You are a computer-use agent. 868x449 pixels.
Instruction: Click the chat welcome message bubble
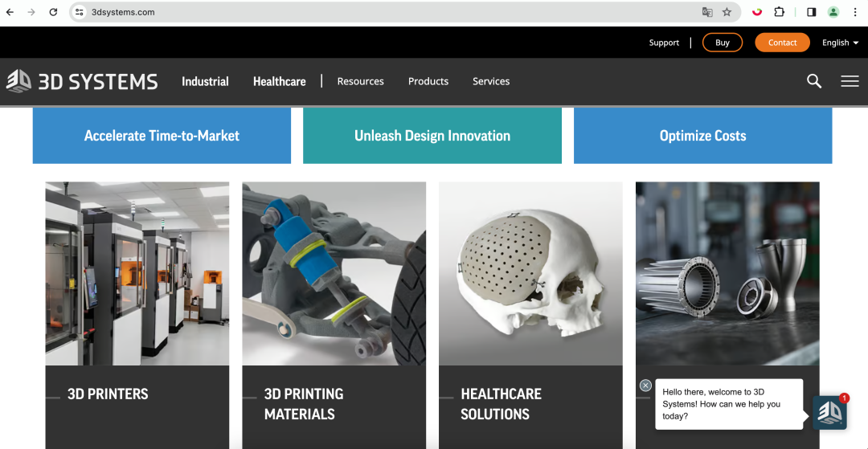pyautogui.click(x=729, y=404)
